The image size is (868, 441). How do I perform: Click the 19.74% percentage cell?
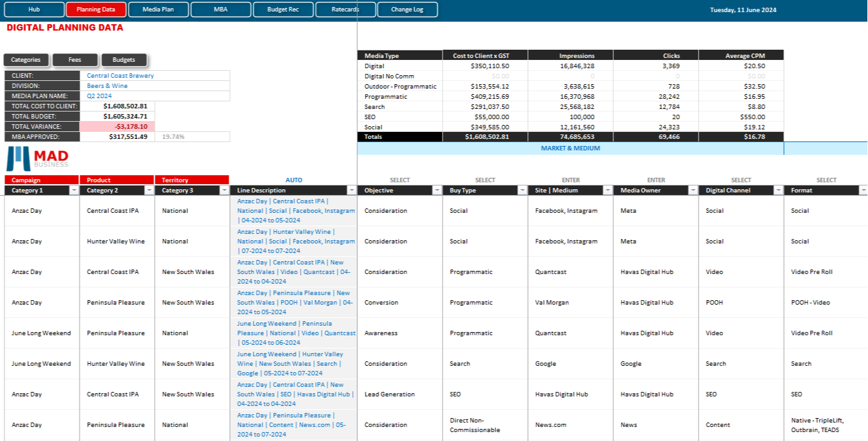click(192, 137)
